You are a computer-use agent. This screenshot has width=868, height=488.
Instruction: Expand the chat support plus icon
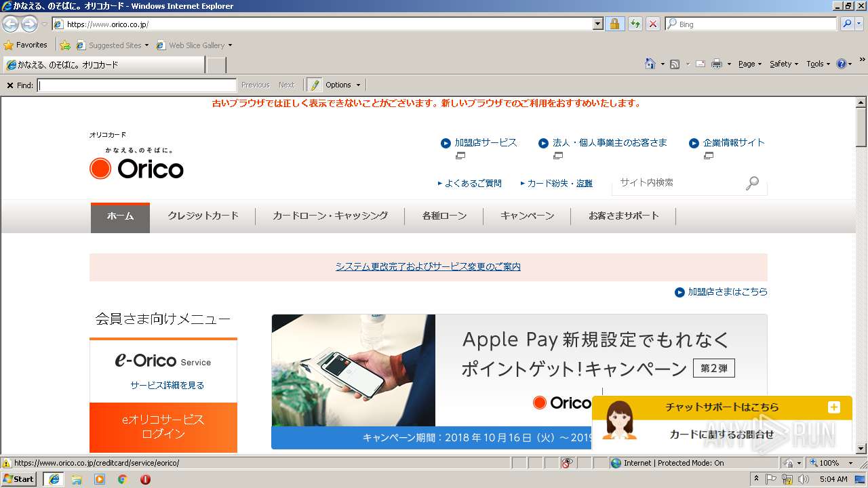click(x=834, y=407)
